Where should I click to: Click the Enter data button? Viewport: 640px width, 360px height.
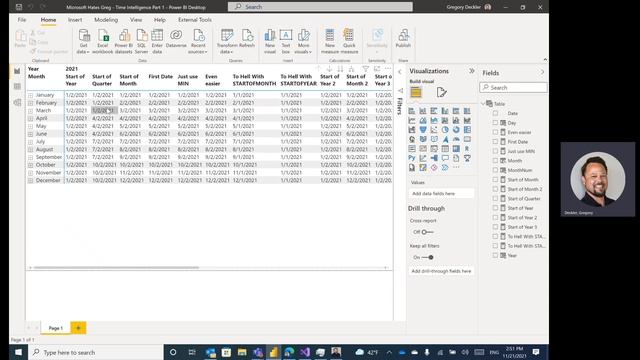[x=157, y=42]
